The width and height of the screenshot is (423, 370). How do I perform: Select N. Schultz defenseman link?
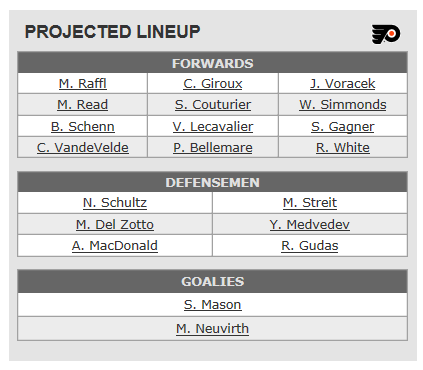[115, 202]
